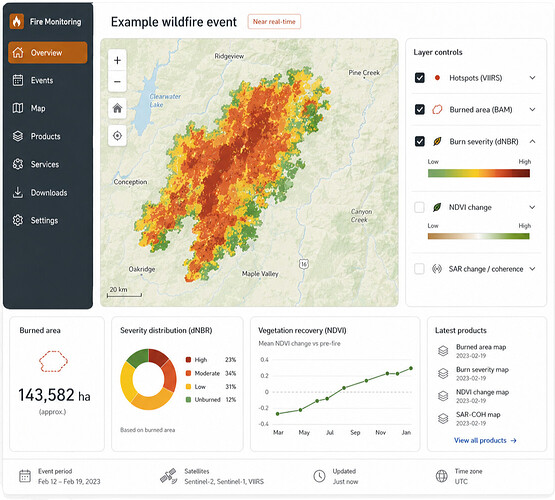Reset map to home view

pyautogui.click(x=117, y=108)
